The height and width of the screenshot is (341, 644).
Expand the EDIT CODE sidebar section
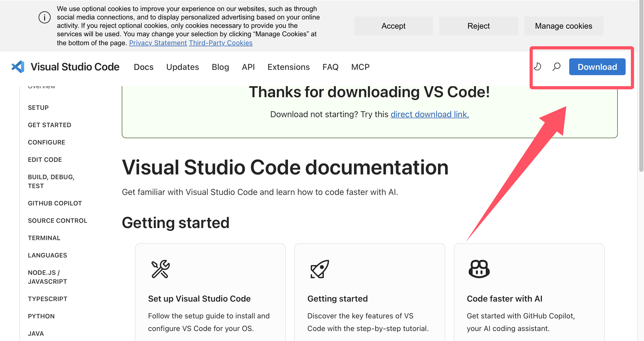[45, 160]
